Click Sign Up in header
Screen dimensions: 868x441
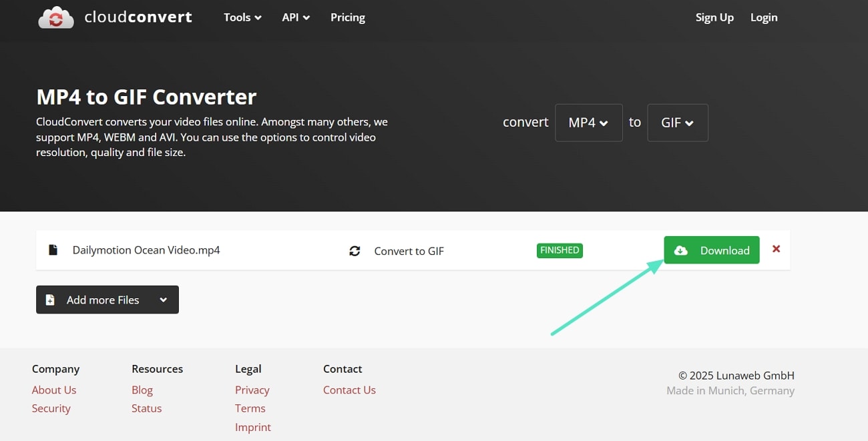point(714,17)
